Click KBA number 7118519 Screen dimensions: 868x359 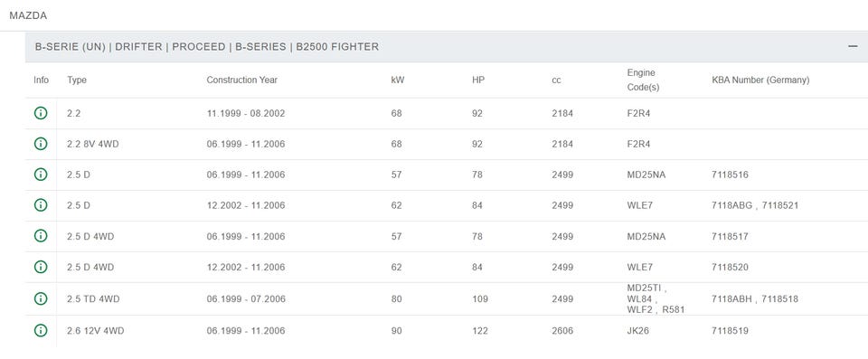point(731,331)
